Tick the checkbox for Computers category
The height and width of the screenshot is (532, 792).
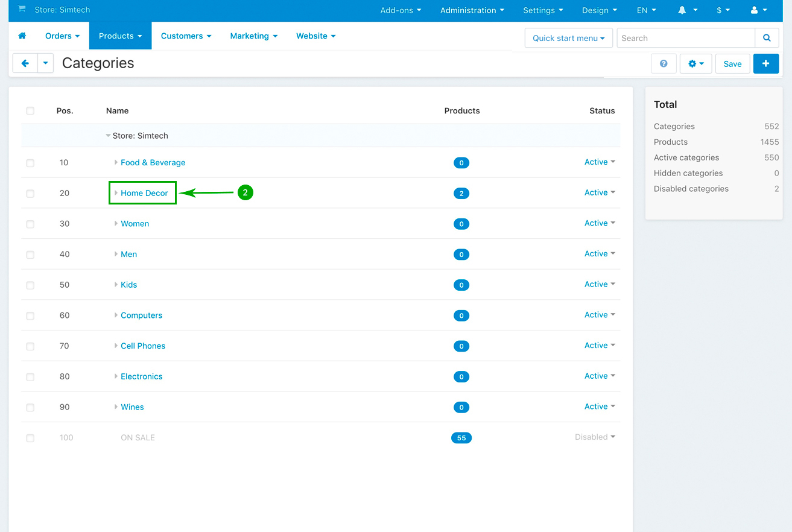click(x=30, y=315)
